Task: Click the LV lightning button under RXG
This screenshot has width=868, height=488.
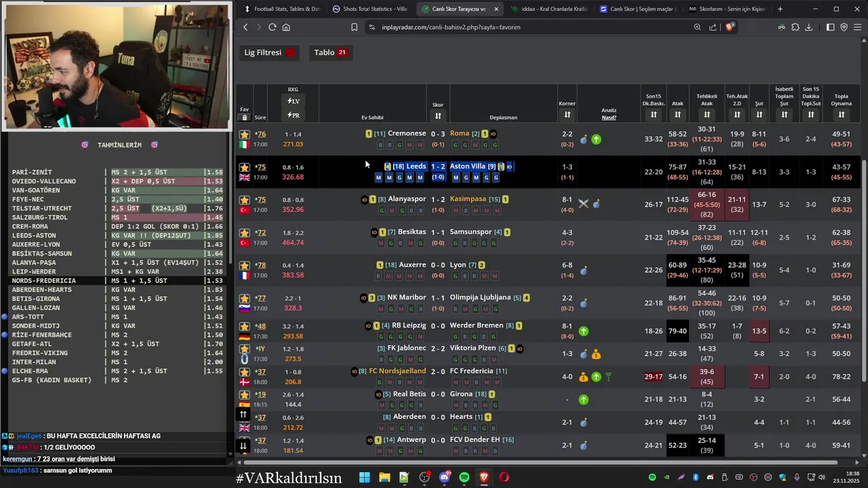Action: click(x=293, y=101)
